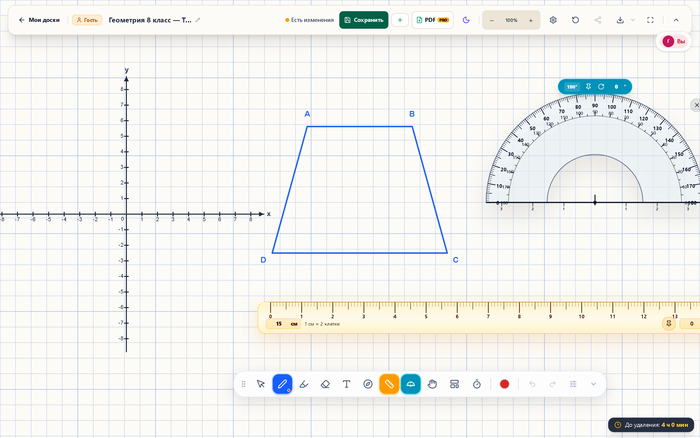Toggle dark mode moon icon

coord(466,20)
